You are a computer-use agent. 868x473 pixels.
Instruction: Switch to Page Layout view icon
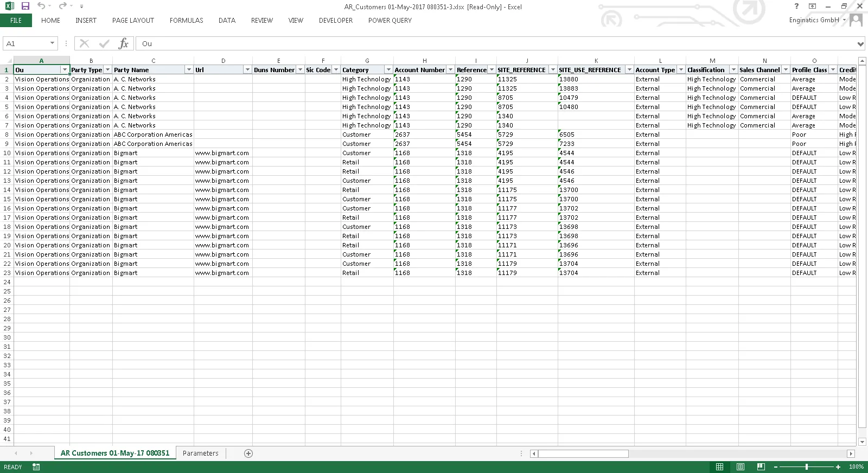pyautogui.click(x=741, y=466)
